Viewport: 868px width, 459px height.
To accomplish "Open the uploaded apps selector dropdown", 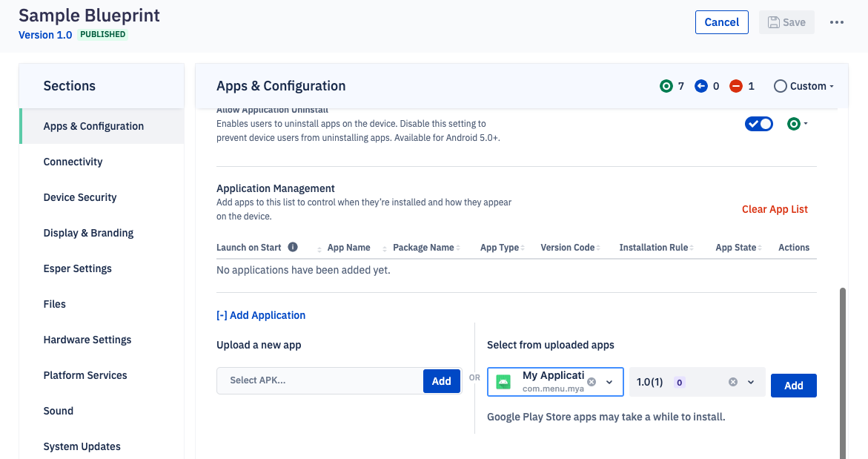I will pyautogui.click(x=609, y=381).
